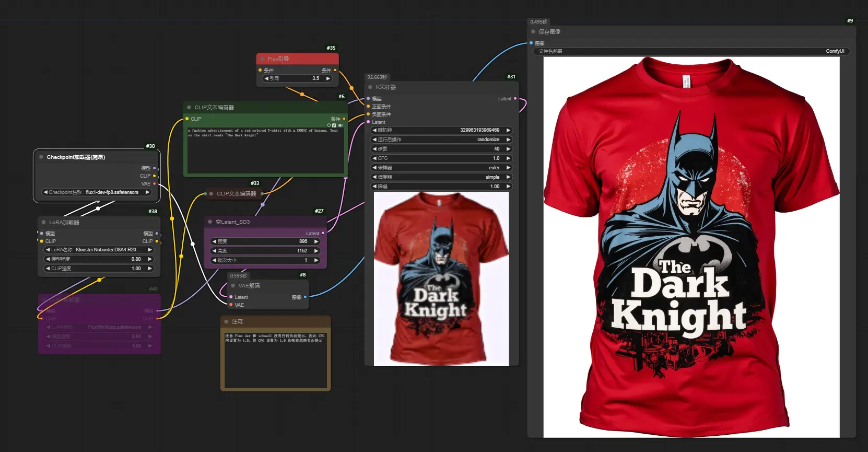Open the 运行后操作 randomize dropdown
This screenshot has width=868, height=452.
(441, 140)
